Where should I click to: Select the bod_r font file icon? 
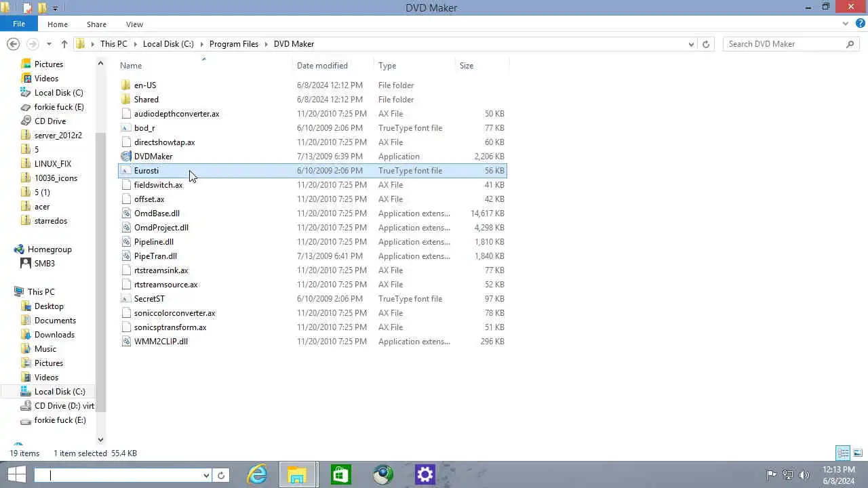[125, 128]
